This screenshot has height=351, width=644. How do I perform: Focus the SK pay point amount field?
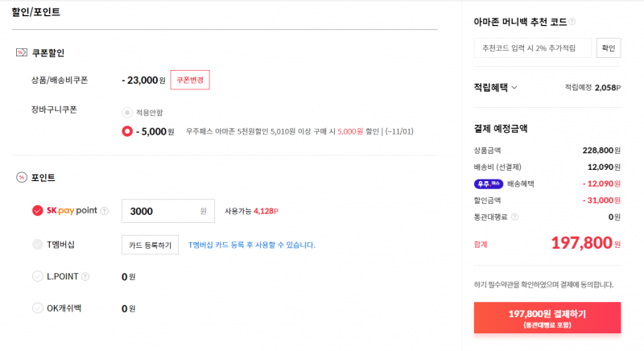(x=168, y=211)
